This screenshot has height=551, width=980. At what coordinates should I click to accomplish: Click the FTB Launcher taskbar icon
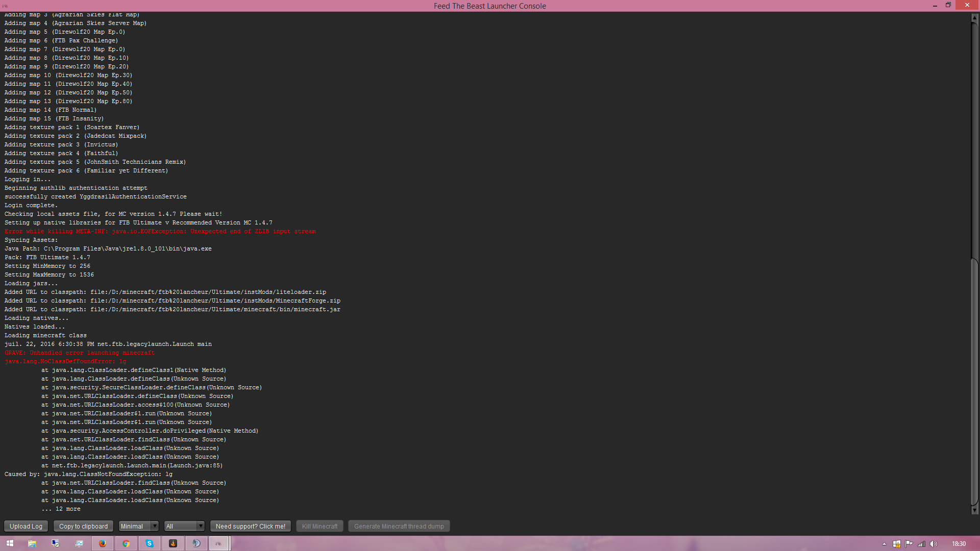pos(219,543)
